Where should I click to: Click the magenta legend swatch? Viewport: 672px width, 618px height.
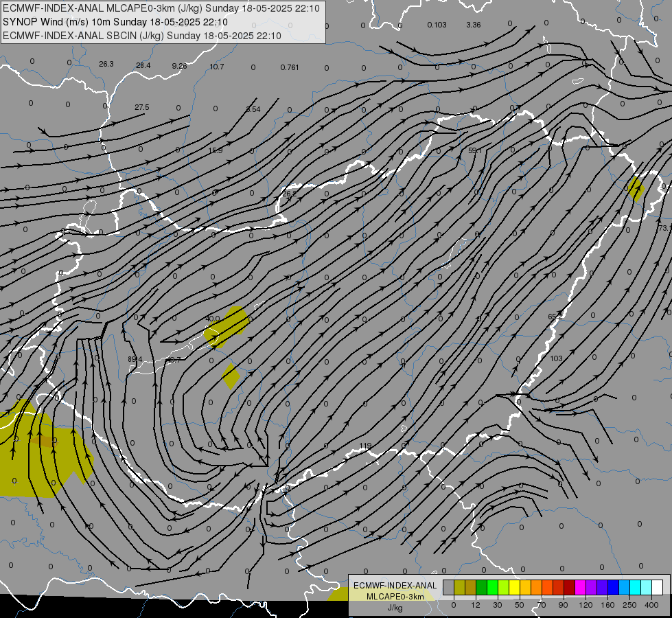click(580, 588)
